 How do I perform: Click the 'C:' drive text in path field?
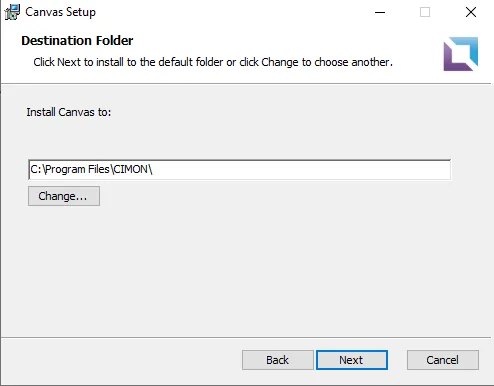(x=36, y=169)
